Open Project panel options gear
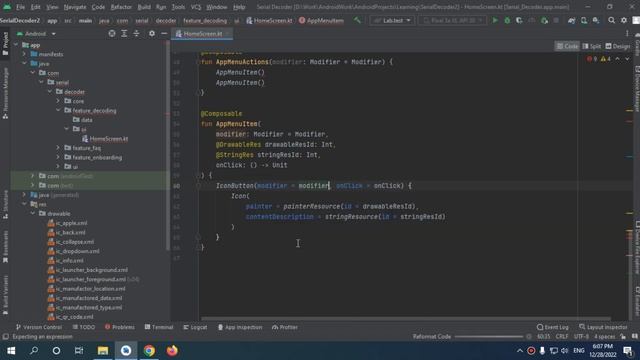 pyautogui.click(x=152, y=33)
